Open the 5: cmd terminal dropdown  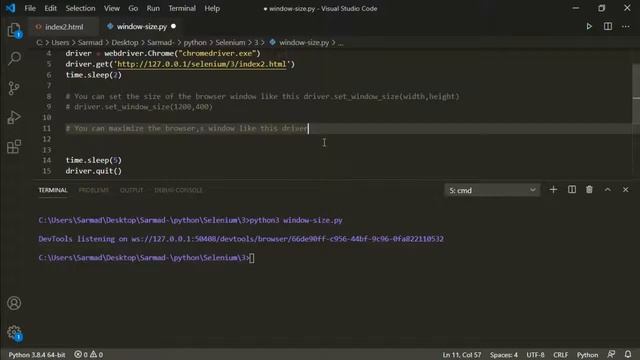[x=492, y=190]
